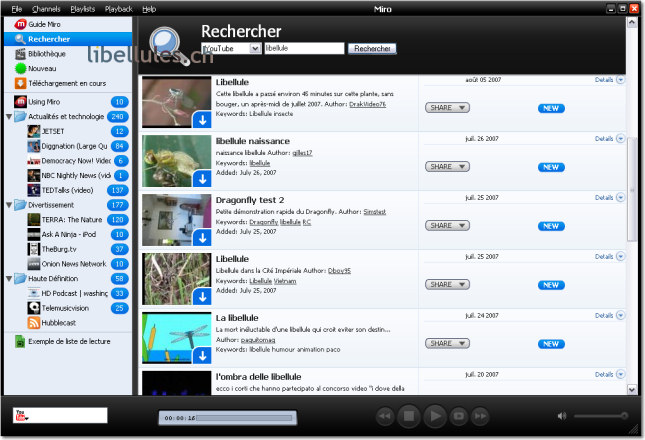The image size is (645, 440).
Task: Open author link DrakVideo76
Action: pos(367,104)
